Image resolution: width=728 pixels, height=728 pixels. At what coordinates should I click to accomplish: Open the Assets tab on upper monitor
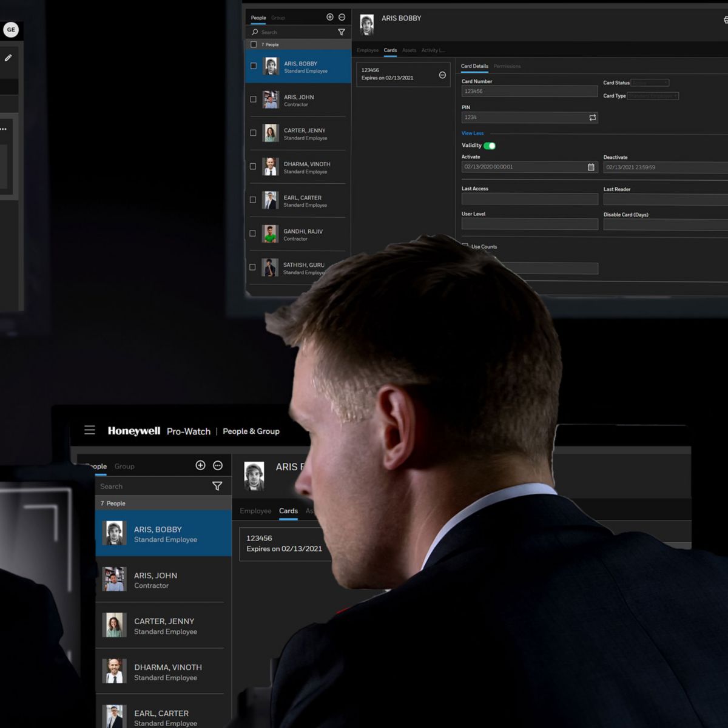tap(409, 50)
